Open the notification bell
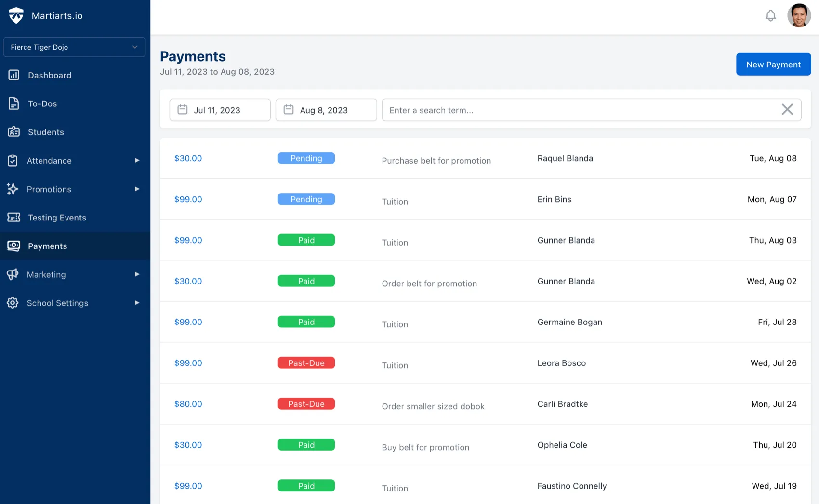Screen dimensions: 819x504 (x=771, y=15)
